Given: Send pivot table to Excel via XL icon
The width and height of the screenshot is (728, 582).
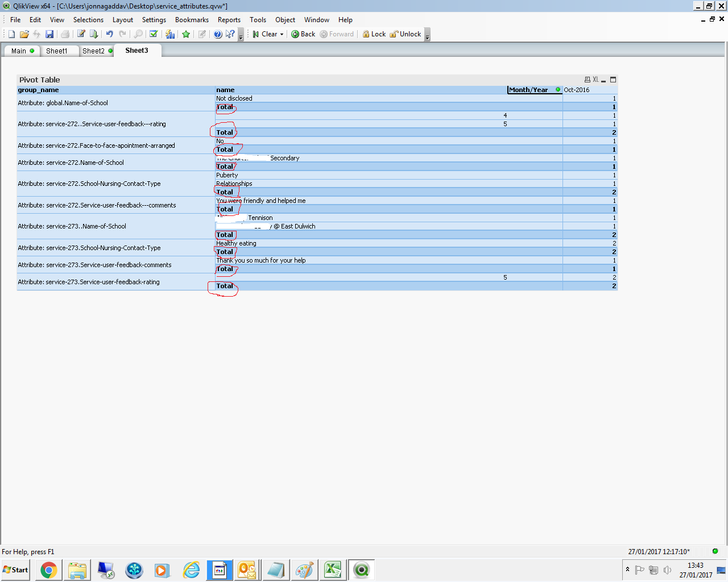Looking at the screenshot, I should pyautogui.click(x=595, y=80).
